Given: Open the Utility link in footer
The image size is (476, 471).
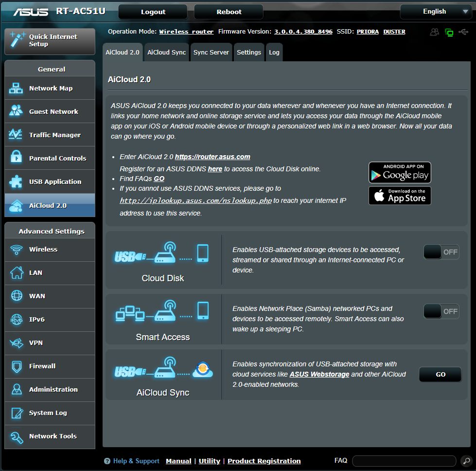Looking at the screenshot, I should 210,461.
